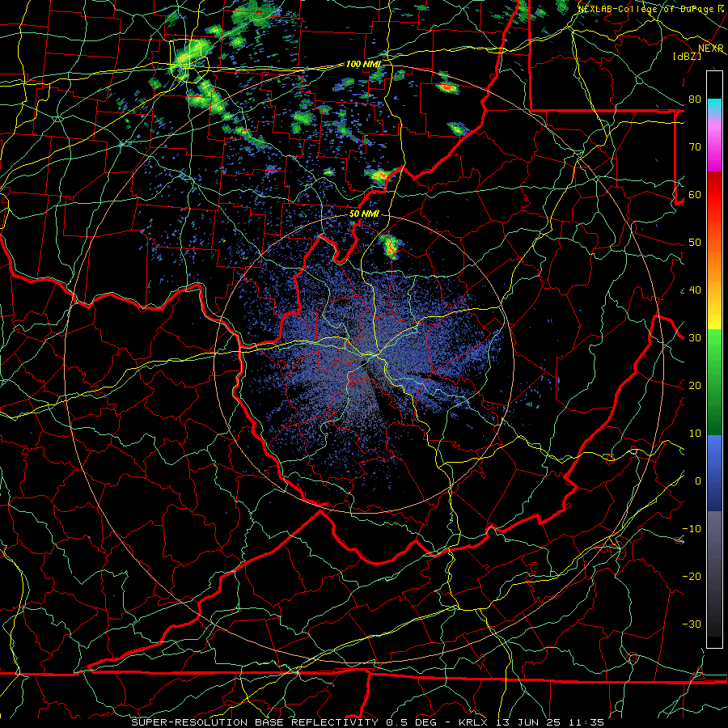
Task: Click the -10 value on the dBZ scale
Action: (692, 529)
